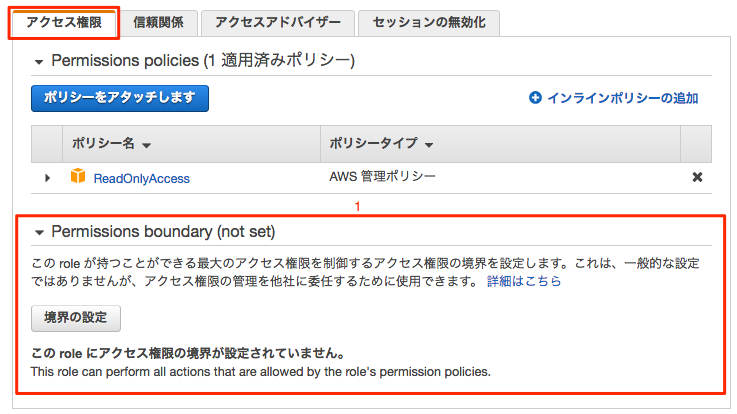
Task: Click the Permissions boundary (not set) heading
Action: pos(163,232)
